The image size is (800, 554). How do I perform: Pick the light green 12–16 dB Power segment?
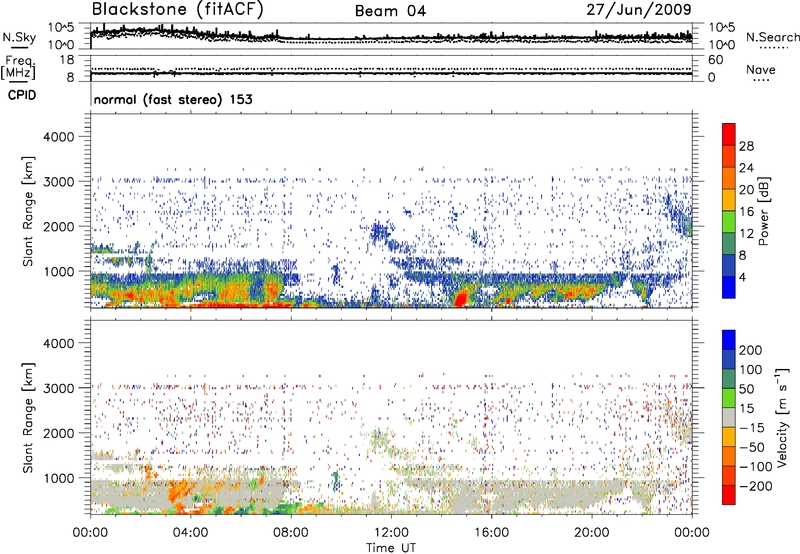coord(729,222)
